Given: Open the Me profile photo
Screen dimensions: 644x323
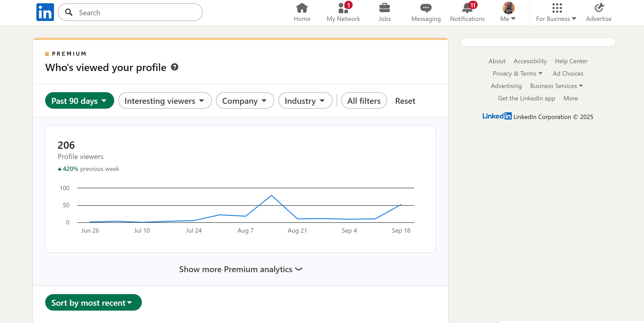Looking at the screenshot, I should [507, 8].
